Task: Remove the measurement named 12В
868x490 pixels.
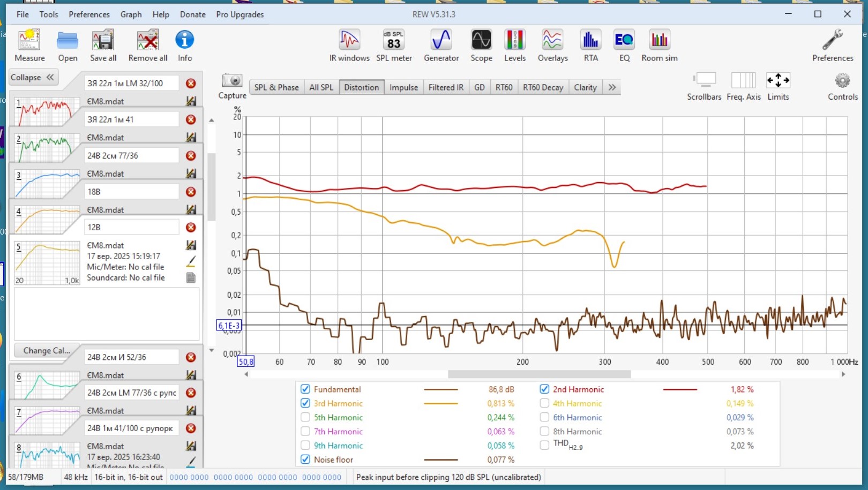Action: tap(191, 228)
